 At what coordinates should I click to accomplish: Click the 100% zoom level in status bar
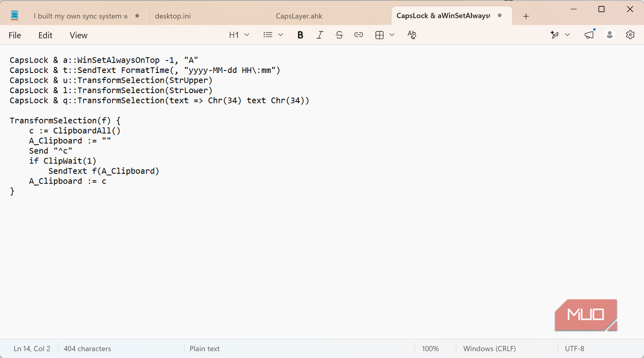point(430,349)
